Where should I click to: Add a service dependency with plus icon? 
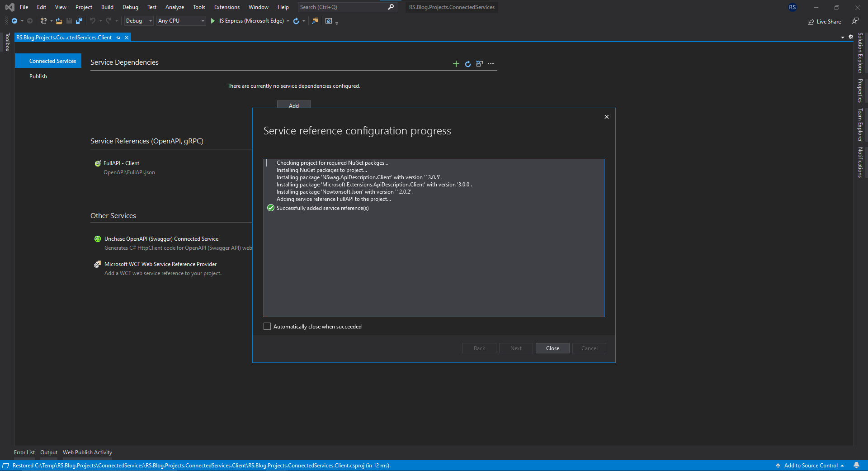click(x=456, y=64)
